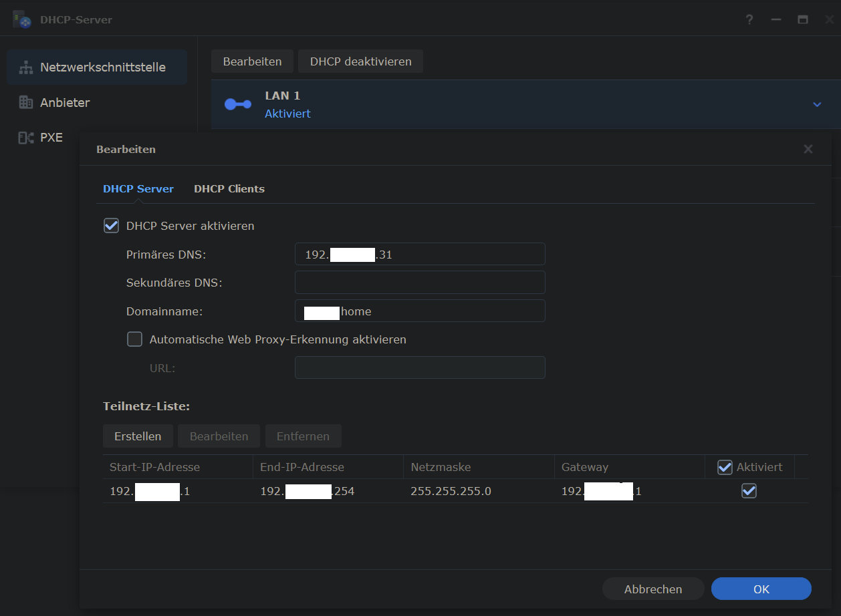Select the 255.255.255.0 netmask cell
The height and width of the screenshot is (616, 841).
click(479, 491)
